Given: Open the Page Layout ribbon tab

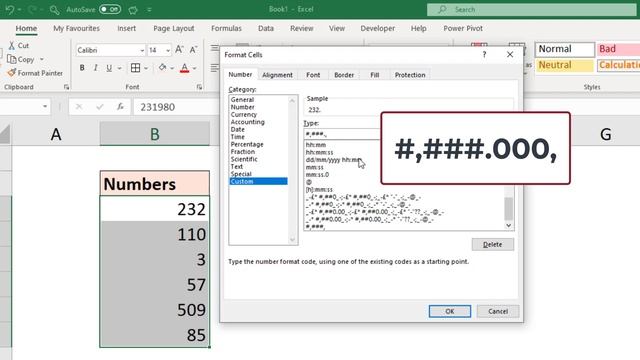Looking at the screenshot, I should (x=174, y=28).
